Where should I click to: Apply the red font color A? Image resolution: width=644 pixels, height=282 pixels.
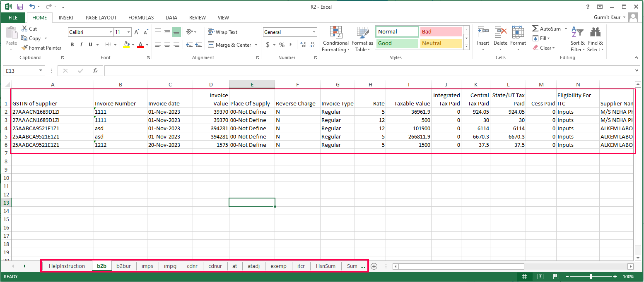point(140,45)
